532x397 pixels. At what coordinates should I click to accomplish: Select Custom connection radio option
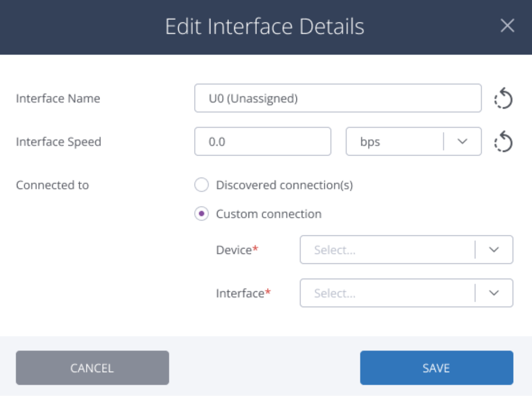pos(202,214)
